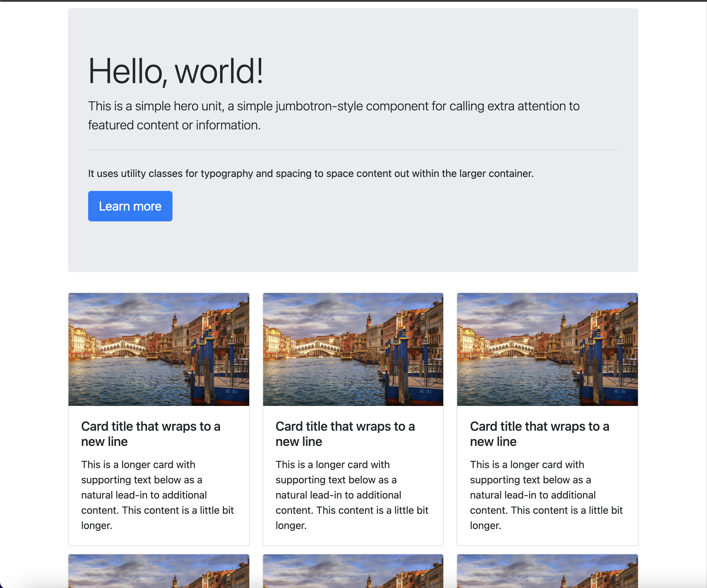Click the horizontal divider line in jumbotron
This screenshot has height=588, width=707.
[353, 150]
